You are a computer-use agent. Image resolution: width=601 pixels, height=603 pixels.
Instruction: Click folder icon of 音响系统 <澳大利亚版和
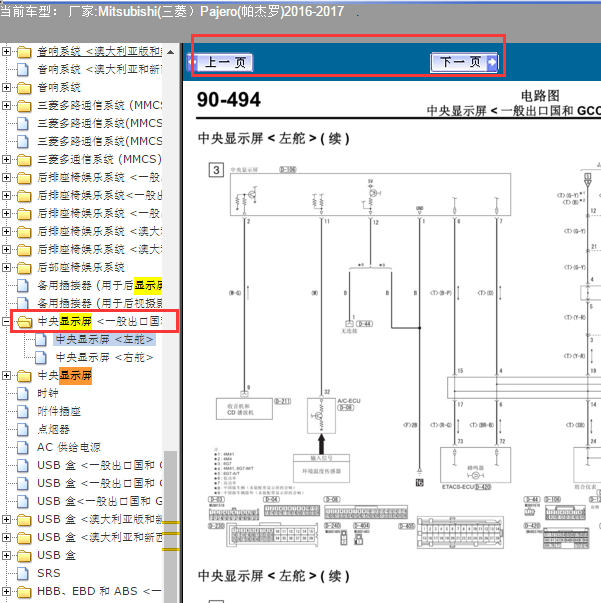click(24, 52)
